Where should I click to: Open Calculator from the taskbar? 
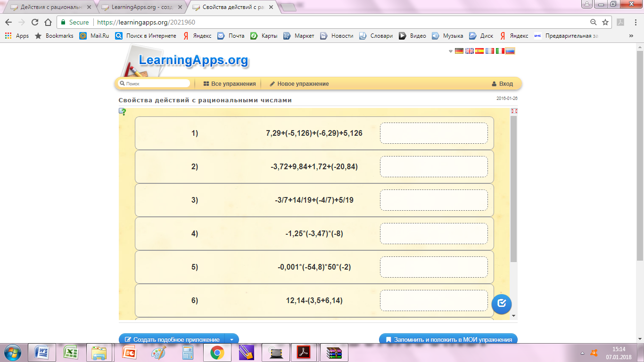point(188,353)
